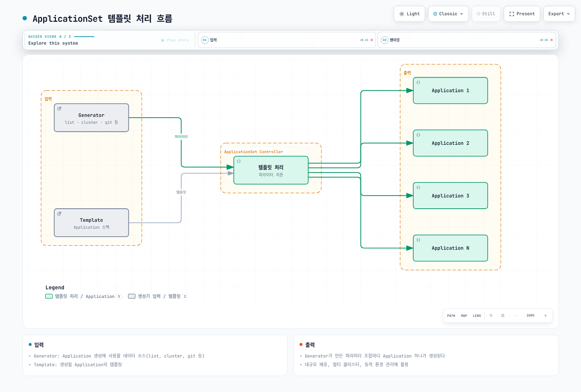Reset zoom via the 100% label

tap(531, 316)
